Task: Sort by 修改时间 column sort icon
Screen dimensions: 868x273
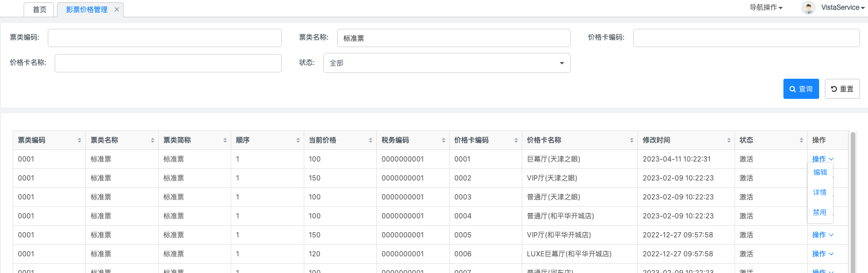Action: point(728,141)
